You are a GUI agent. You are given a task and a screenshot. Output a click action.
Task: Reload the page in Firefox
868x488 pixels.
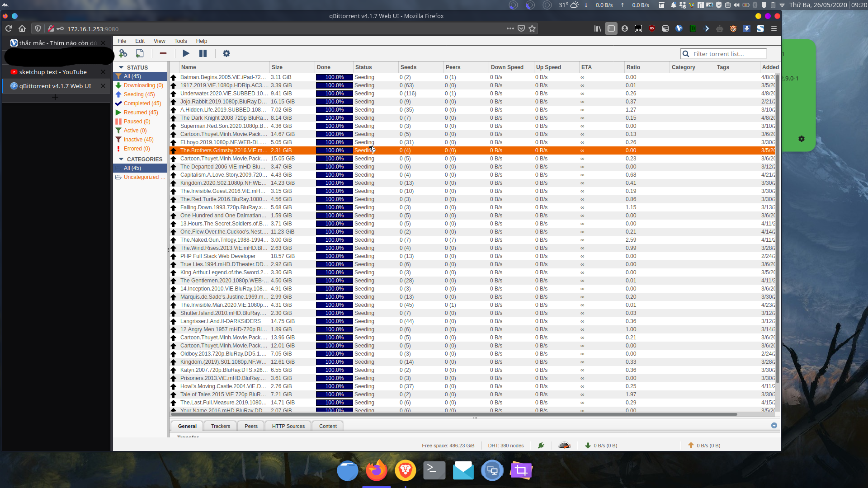pos(9,28)
